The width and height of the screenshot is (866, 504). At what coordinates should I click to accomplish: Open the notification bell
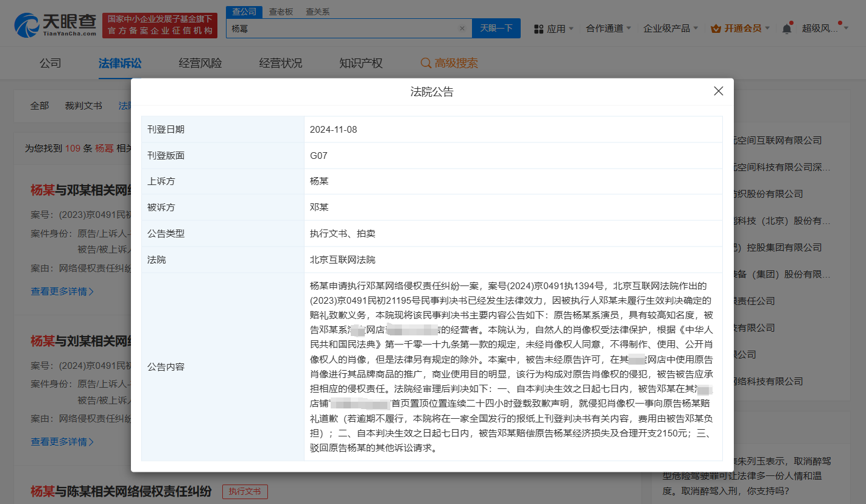[x=787, y=29]
